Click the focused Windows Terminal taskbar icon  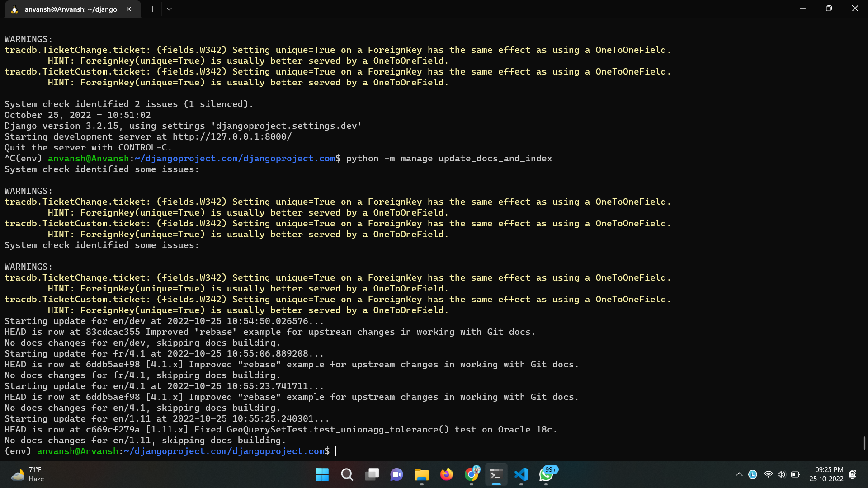[496, 475]
